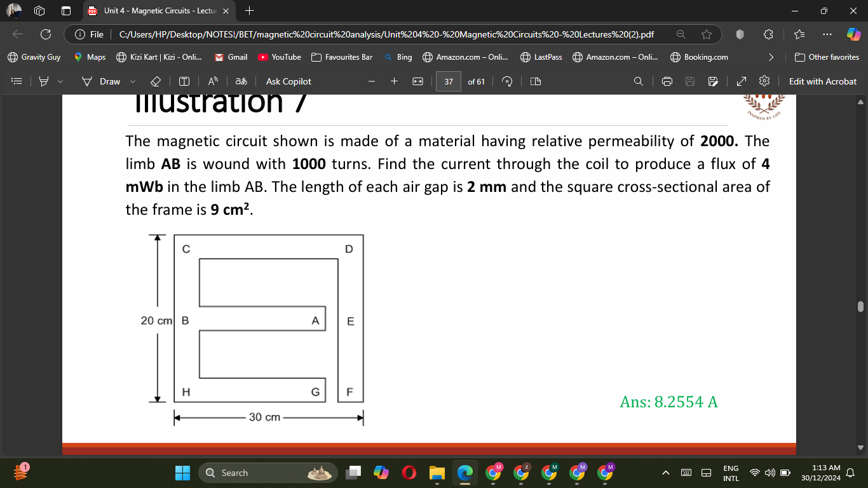Expand the Draw pen options dropdown
Image resolution: width=868 pixels, height=488 pixels.
[132, 81]
